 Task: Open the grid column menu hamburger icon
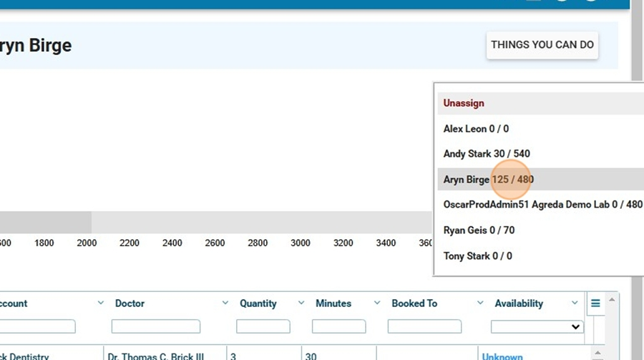point(595,303)
